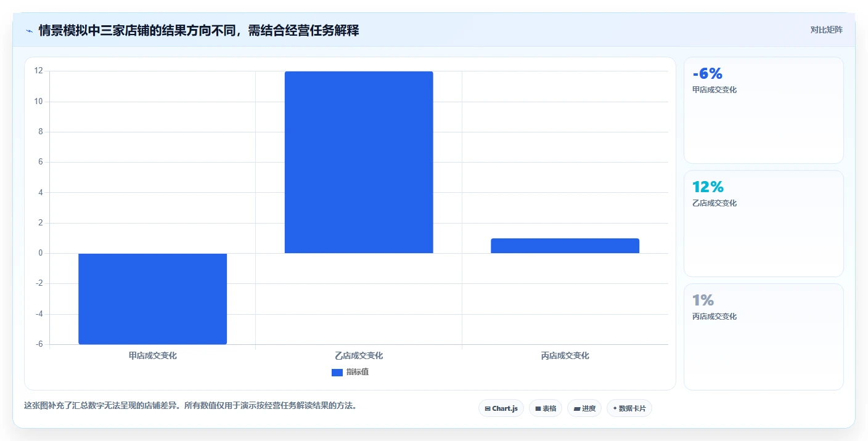Click the chart title 情景模拟中三家店铺 heading
868x441 pixels.
pos(199,30)
